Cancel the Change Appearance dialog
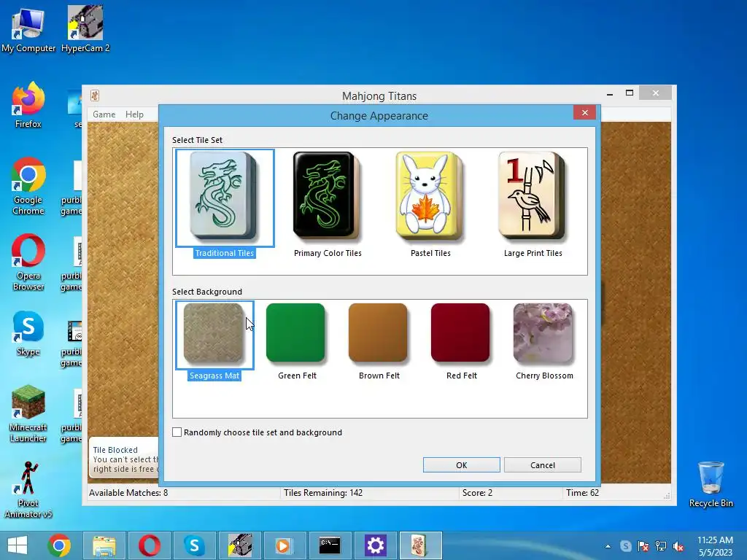Screen dimensions: 747x560 pyautogui.click(x=542, y=464)
